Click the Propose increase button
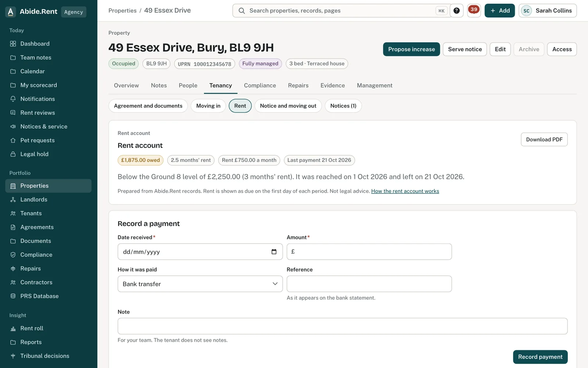 412,49
